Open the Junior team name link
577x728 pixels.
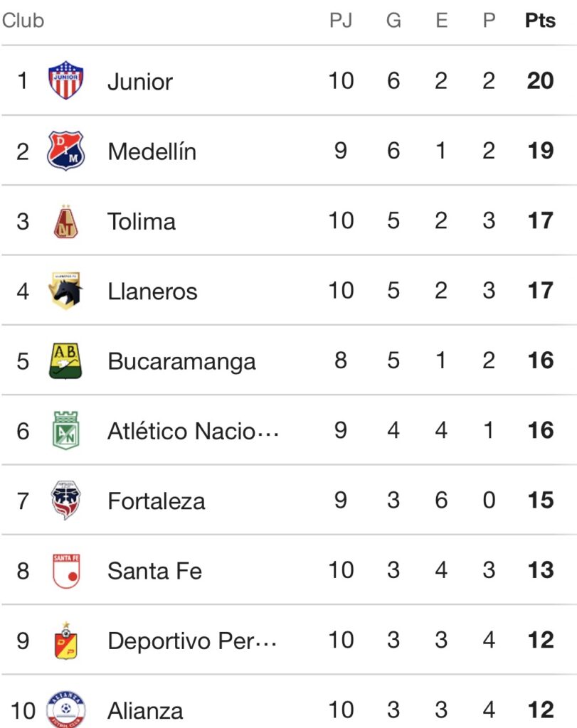140,81
